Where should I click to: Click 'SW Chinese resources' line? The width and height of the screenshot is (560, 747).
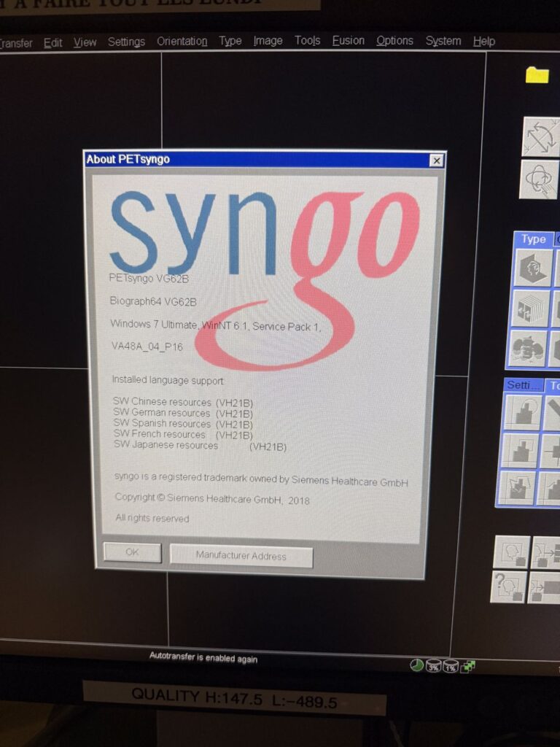(183, 402)
